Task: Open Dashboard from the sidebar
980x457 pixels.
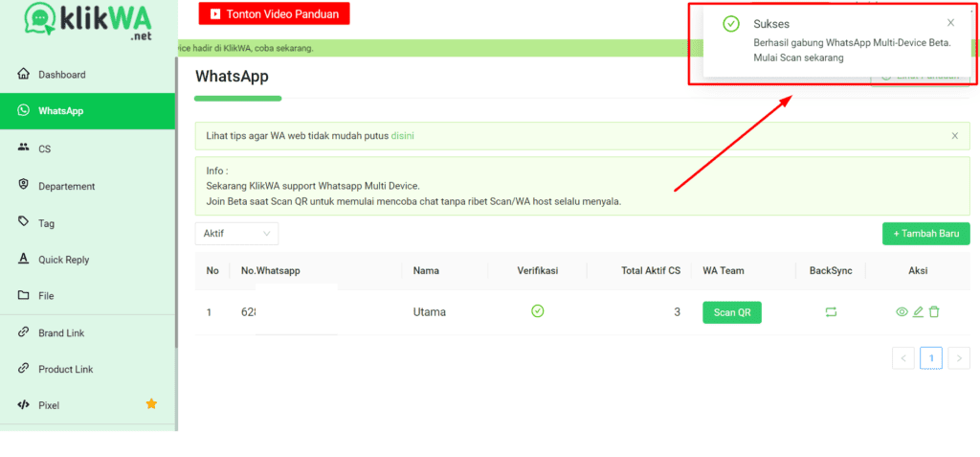Action: pyautogui.click(x=61, y=75)
